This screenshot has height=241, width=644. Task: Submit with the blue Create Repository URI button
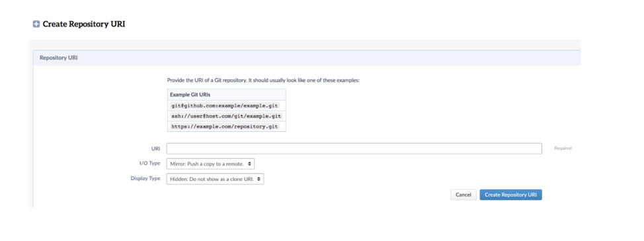click(x=511, y=195)
